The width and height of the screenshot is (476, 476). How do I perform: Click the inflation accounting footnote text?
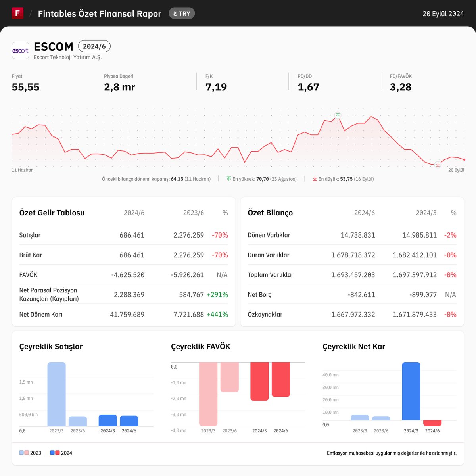392,453
